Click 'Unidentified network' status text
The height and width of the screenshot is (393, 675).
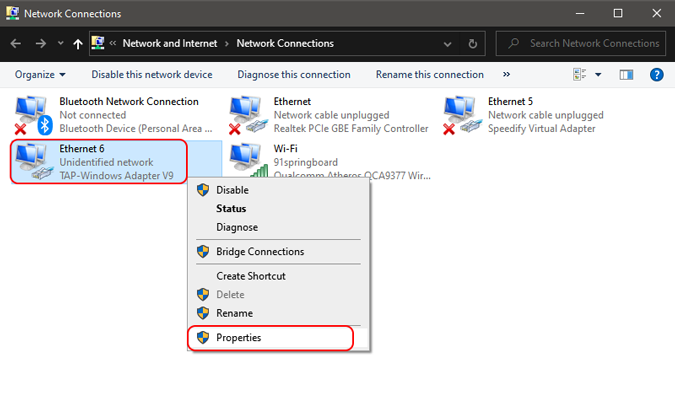[106, 162]
